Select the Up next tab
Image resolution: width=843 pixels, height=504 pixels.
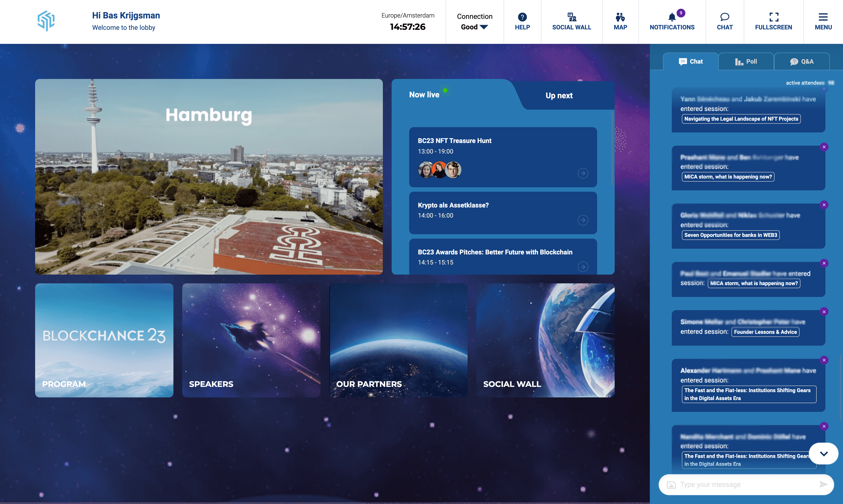(x=559, y=95)
